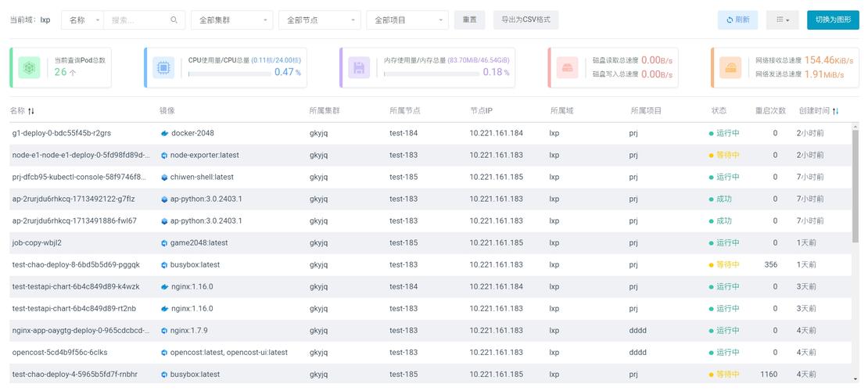The height and width of the screenshot is (391, 868).
Task: Click the 1.91MiB/s network send speed
Action: click(824, 74)
